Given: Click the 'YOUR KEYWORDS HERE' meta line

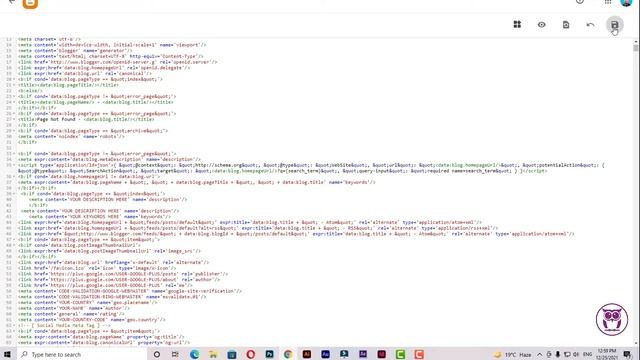Looking at the screenshot, I should pos(100,216).
